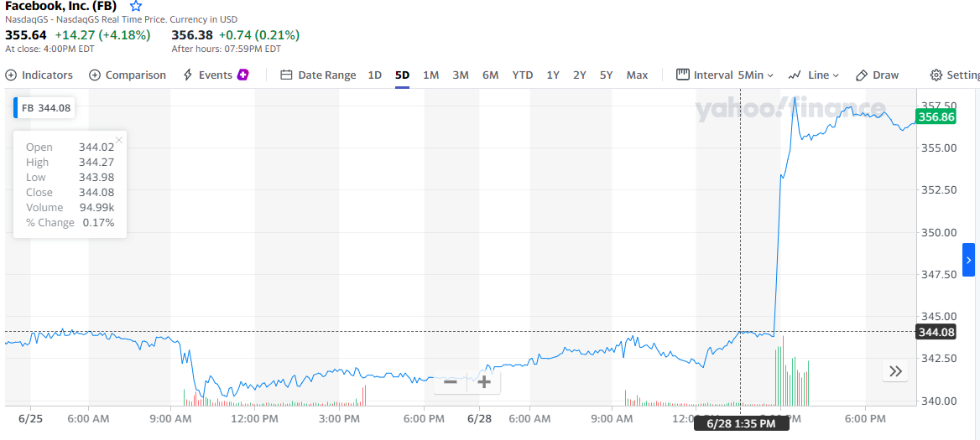Open the Comparison tool
Viewport: 980px width, 440px height.
(128, 75)
